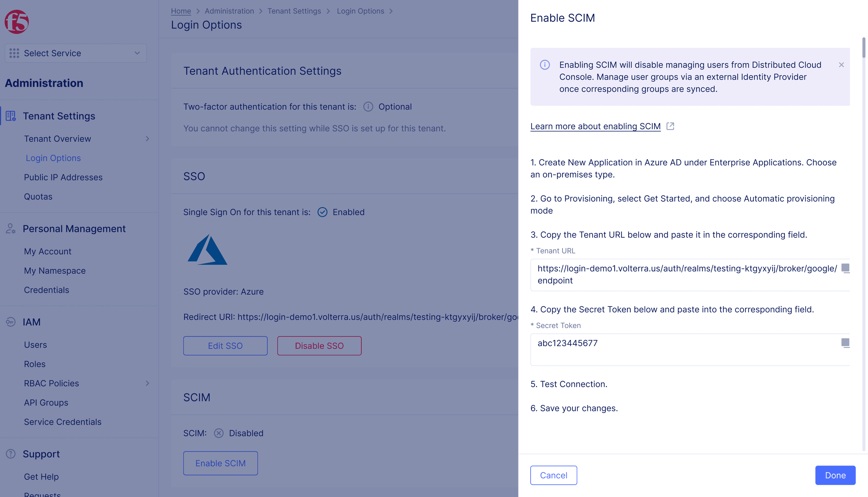Click the SCIM Disabled status icon
The width and height of the screenshot is (868, 497).
coord(219,433)
